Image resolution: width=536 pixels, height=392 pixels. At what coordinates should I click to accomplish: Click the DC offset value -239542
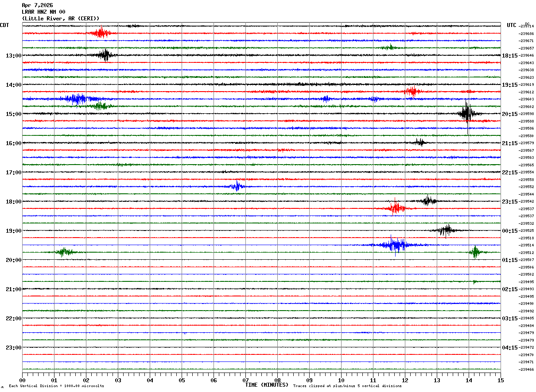(x=527, y=202)
